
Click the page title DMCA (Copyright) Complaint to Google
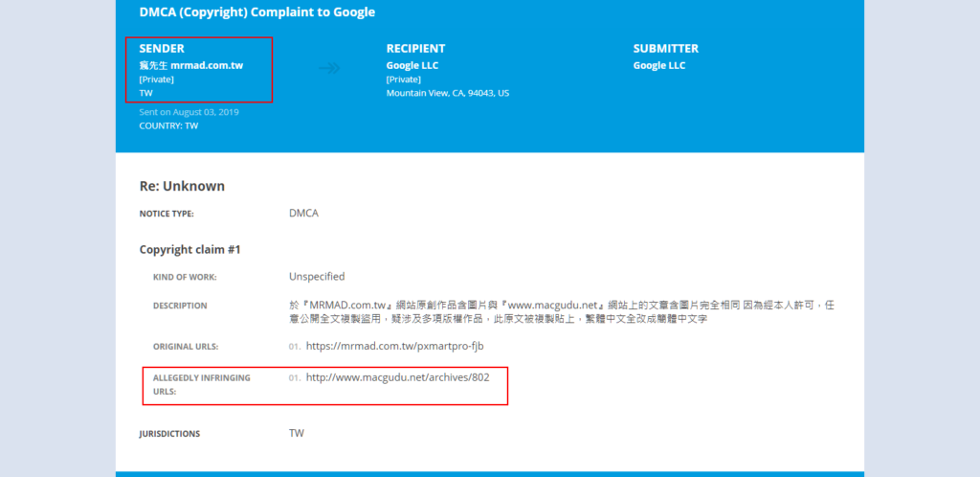click(x=257, y=11)
